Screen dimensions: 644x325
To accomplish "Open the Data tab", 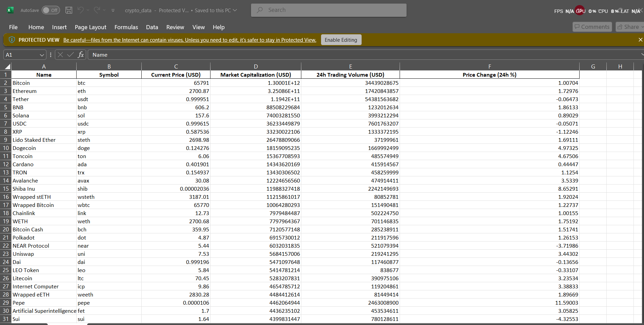I will [x=152, y=27].
